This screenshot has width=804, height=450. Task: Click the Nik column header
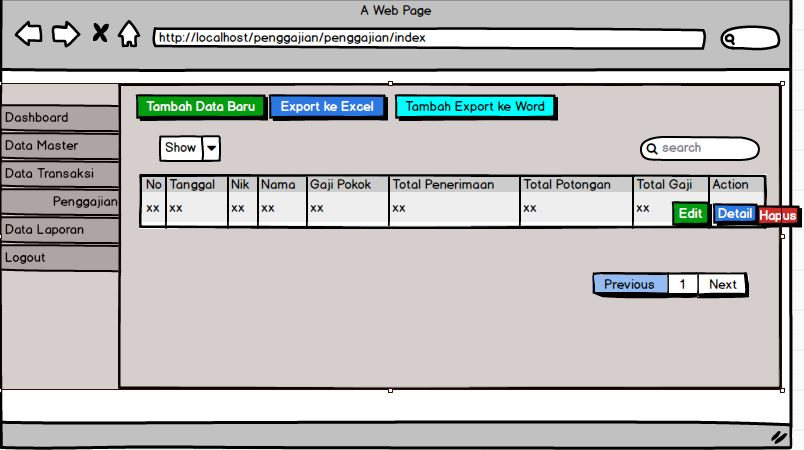pos(243,185)
